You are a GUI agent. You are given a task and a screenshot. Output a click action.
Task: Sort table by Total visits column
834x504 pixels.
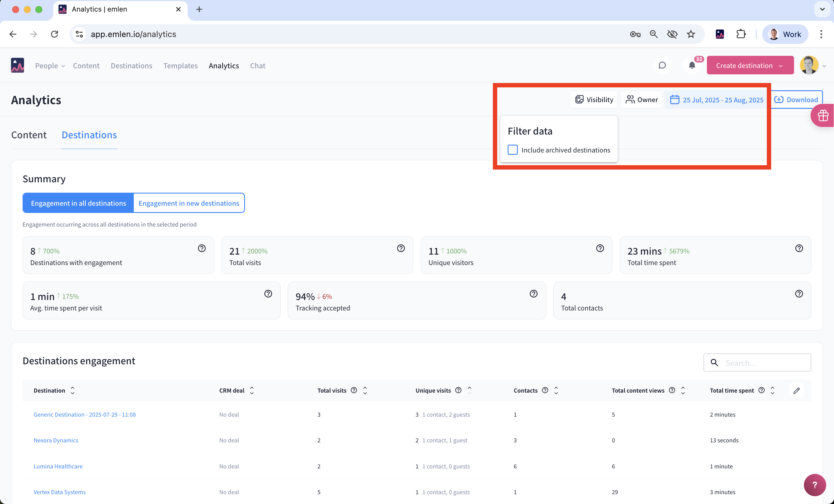point(365,390)
